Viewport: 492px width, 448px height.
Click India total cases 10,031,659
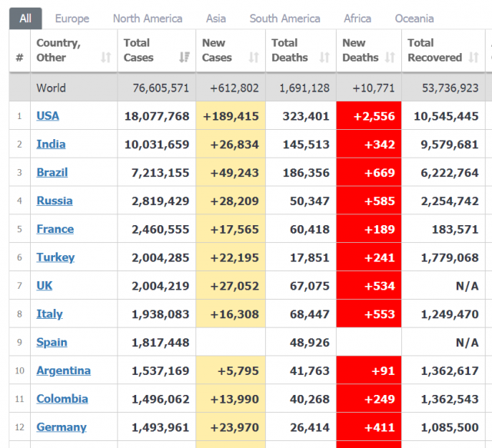tap(157, 144)
